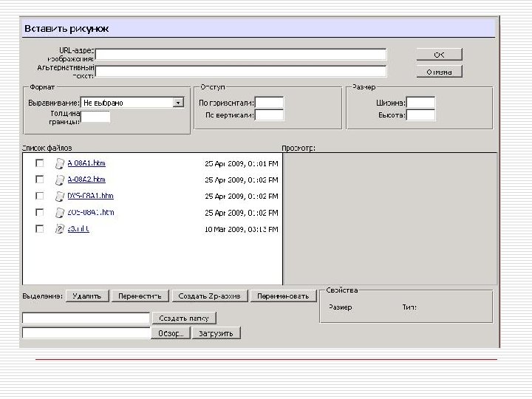Tick the checkbox for A-08A2.htm
This screenshot has width=532, height=399.
click(x=40, y=179)
